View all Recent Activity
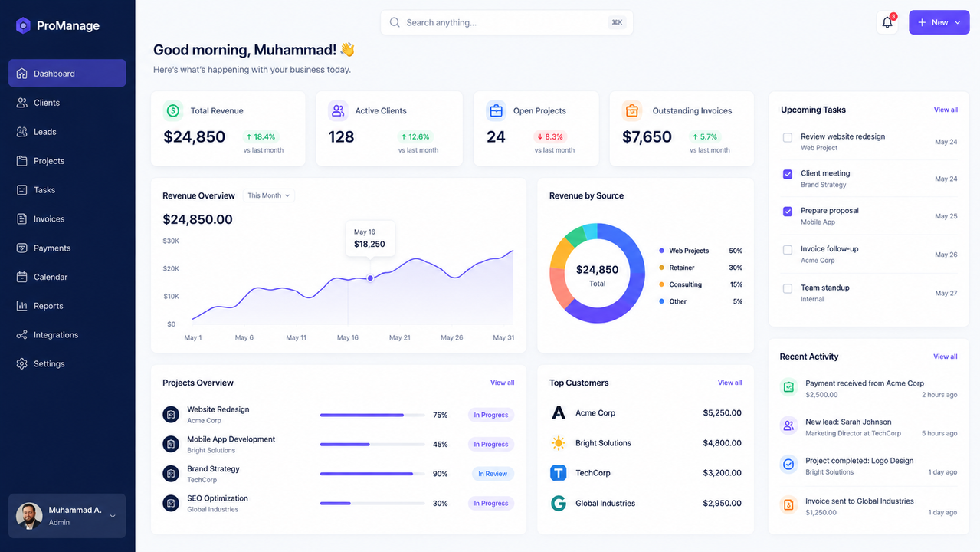The width and height of the screenshot is (980, 552). coord(946,356)
